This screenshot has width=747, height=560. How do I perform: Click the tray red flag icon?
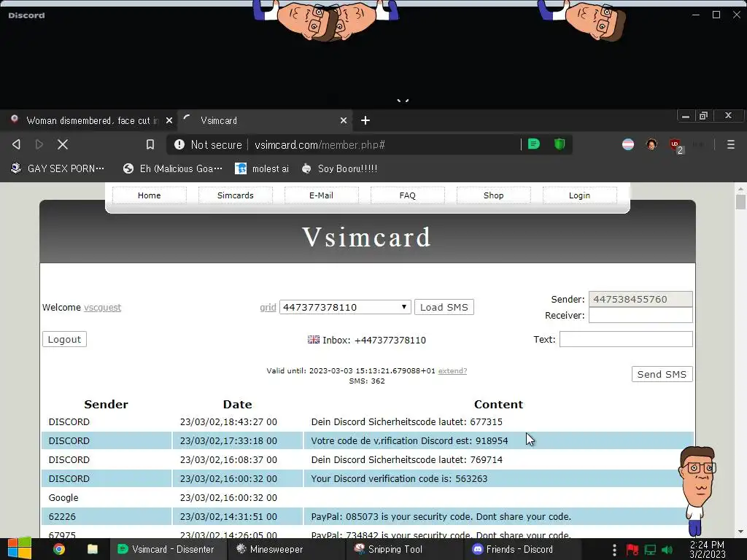click(632, 550)
